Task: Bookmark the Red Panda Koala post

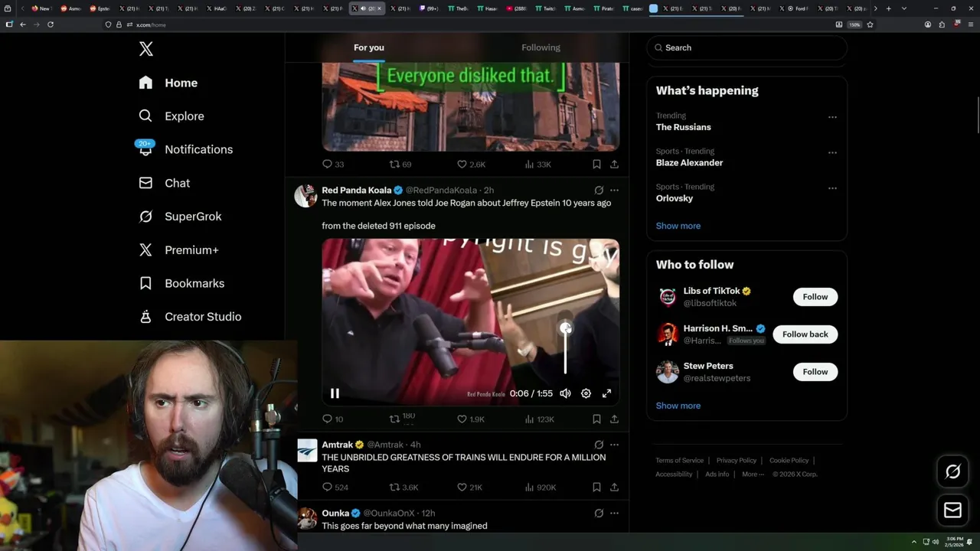Action: tap(596, 419)
